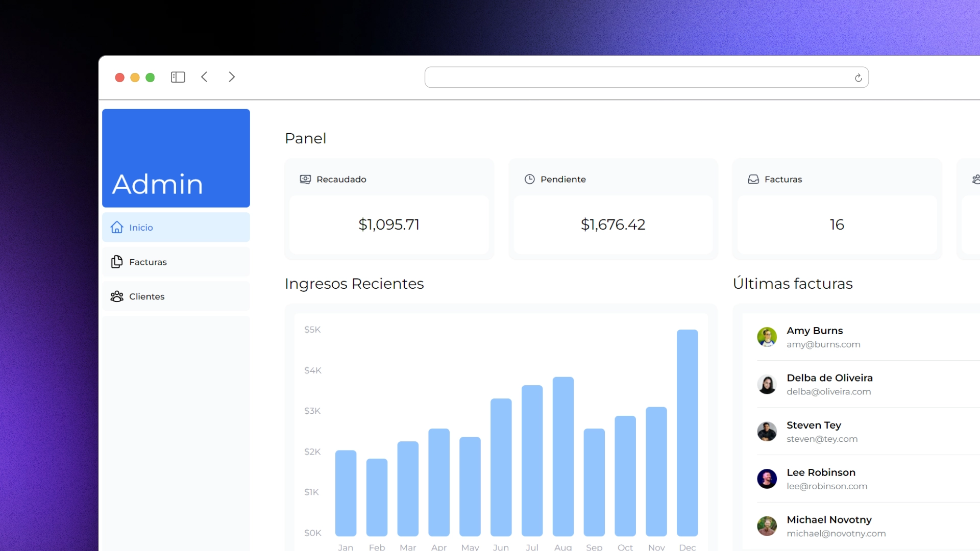Click the cut-off clients card icon
This screenshot has width=980, height=551.
(x=976, y=179)
